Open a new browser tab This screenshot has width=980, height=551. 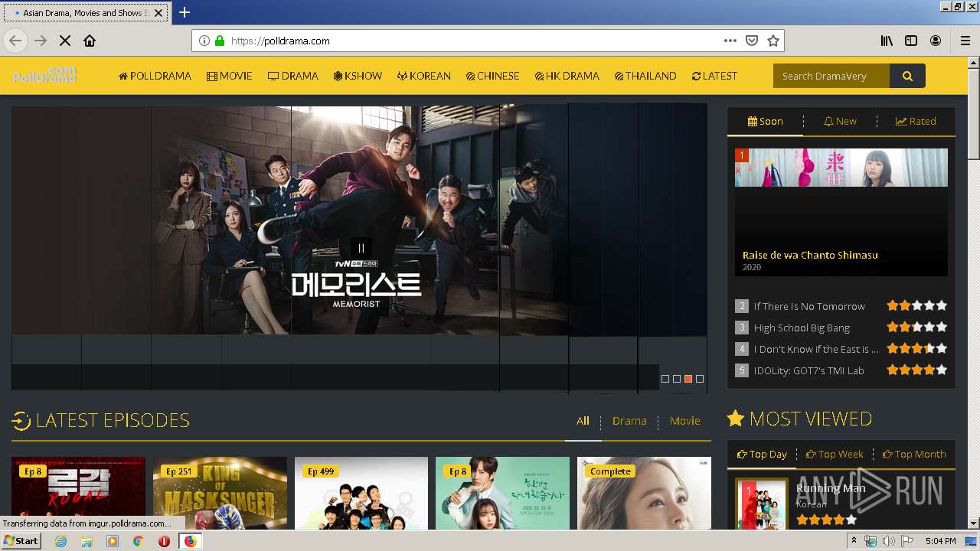click(x=185, y=12)
